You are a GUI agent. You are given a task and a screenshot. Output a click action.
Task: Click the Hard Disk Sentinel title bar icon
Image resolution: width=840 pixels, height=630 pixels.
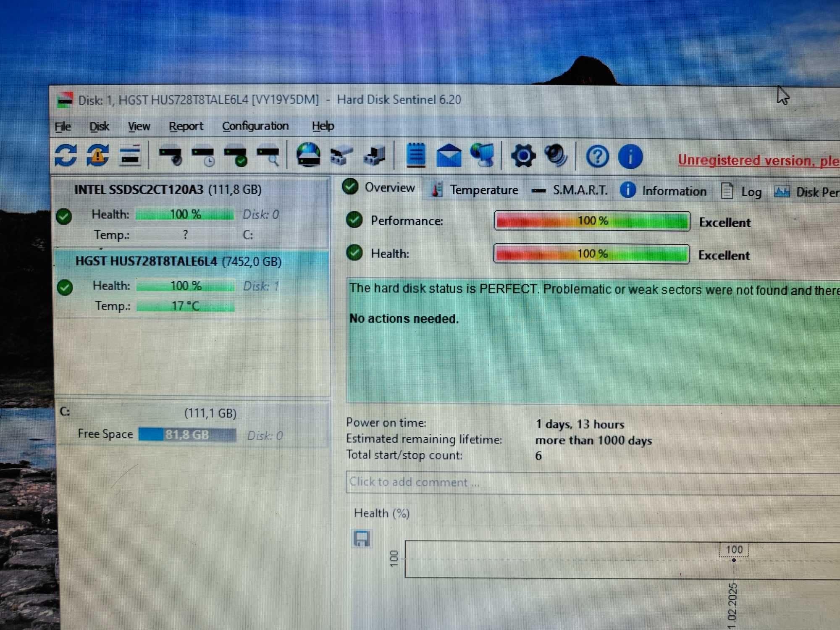point(65,100)
